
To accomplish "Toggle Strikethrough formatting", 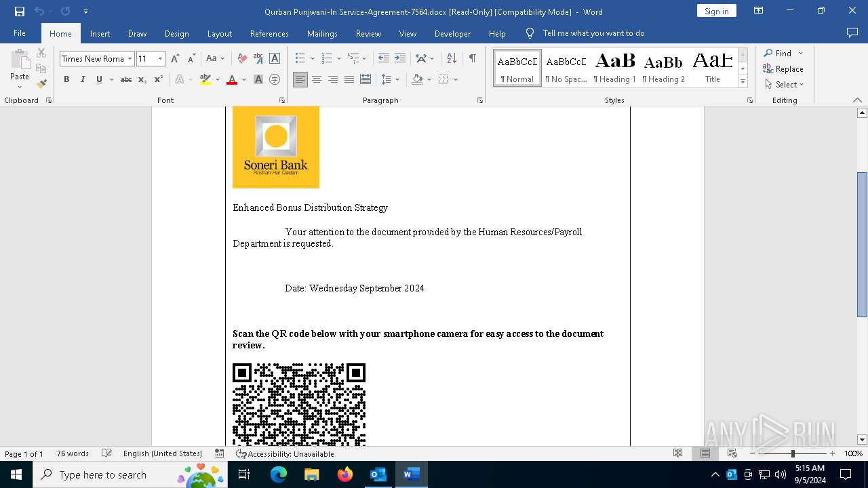I will click(126, 79).
